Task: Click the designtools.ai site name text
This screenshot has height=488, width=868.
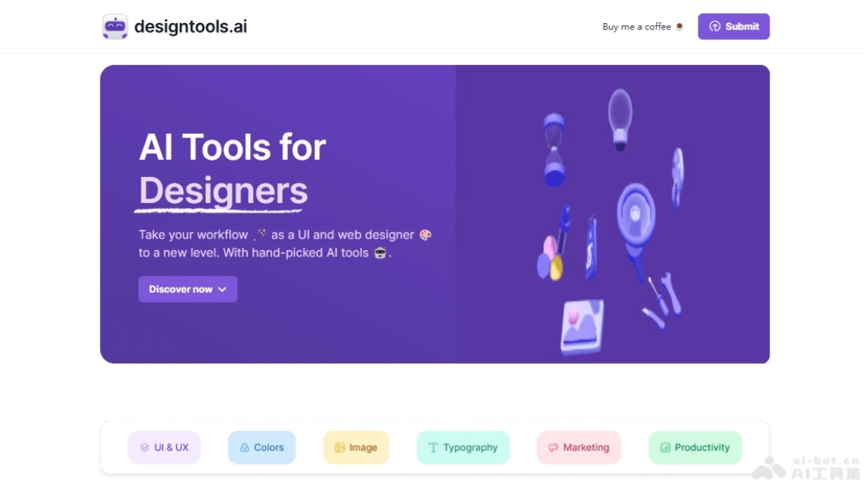Action: 191,26
